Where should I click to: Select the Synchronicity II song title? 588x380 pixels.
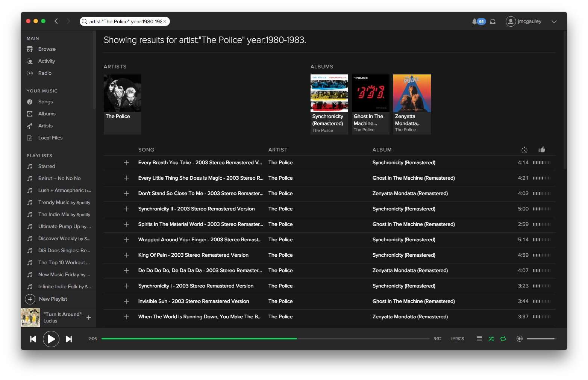(x=196, y=209)
